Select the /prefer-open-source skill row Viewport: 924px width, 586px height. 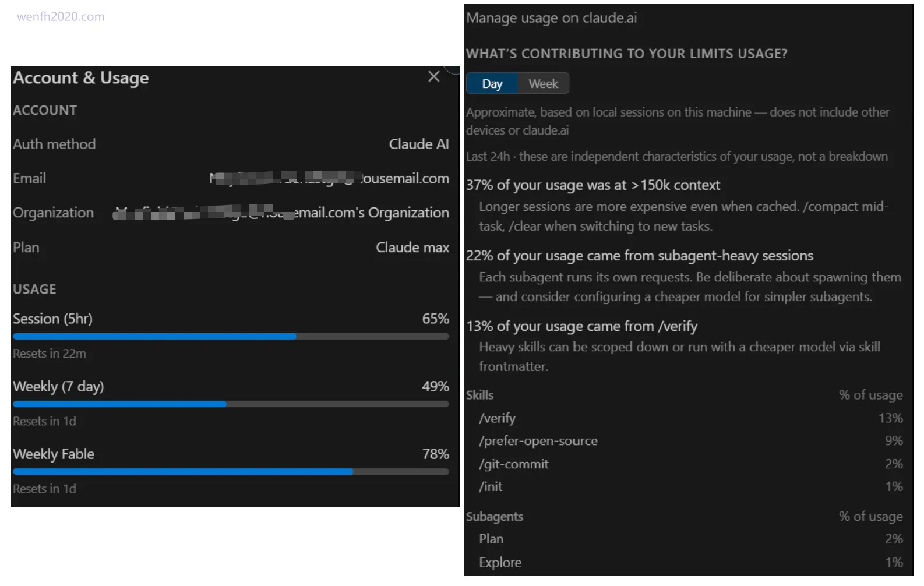pyautogui.click(x=691, y=442)
